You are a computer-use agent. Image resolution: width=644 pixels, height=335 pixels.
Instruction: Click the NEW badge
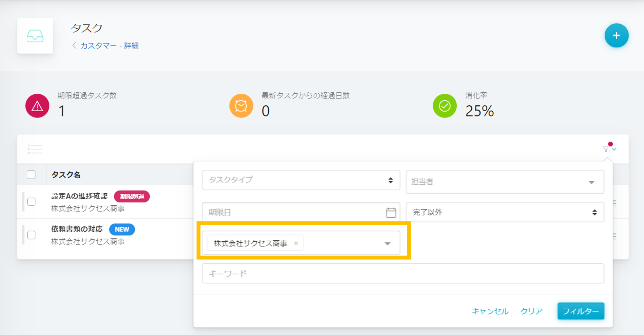[122, 229]
